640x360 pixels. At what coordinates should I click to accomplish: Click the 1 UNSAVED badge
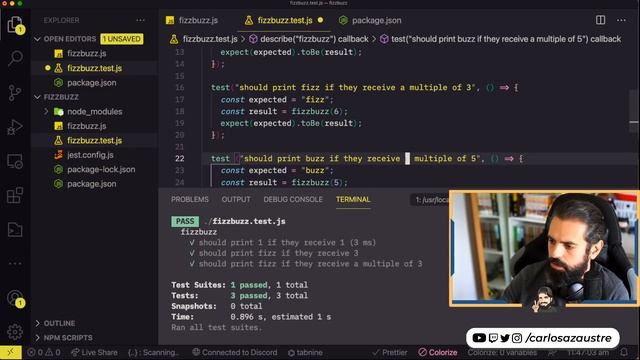point(122,39)
